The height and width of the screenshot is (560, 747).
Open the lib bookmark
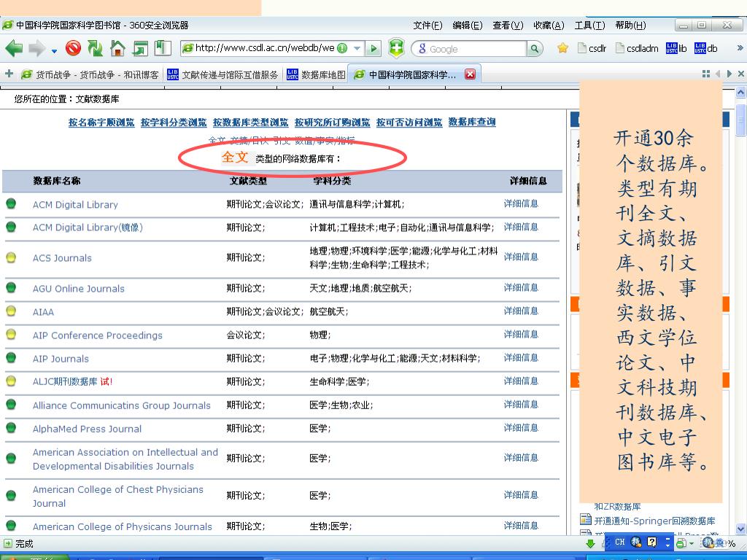676,48
